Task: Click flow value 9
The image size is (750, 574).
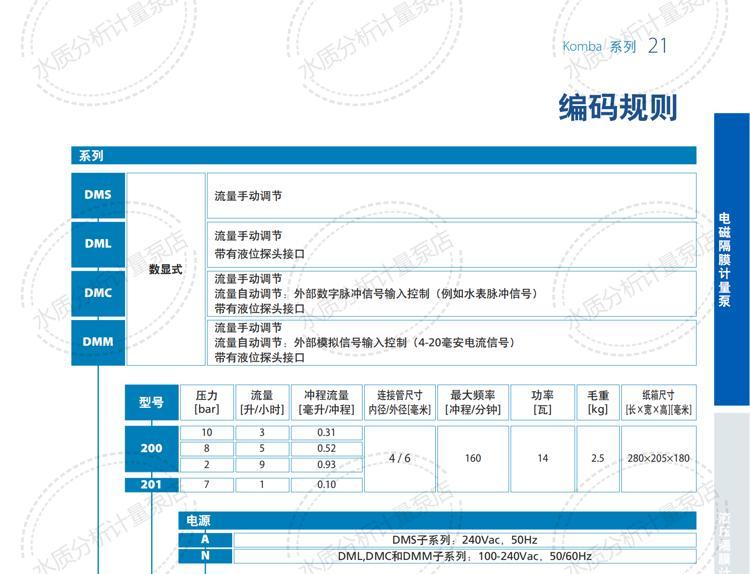Action: point(262,465)
